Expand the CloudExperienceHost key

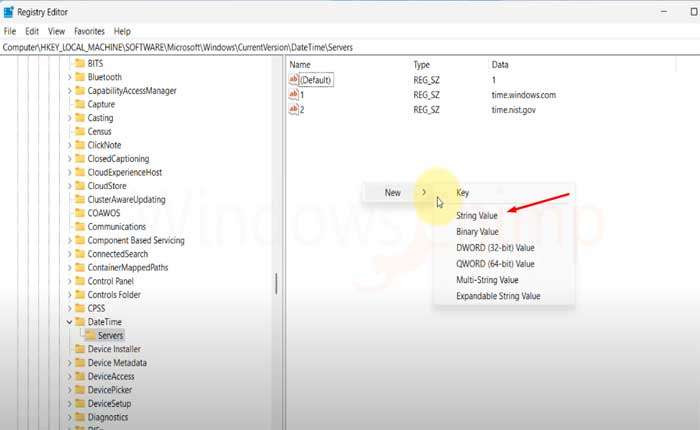pyautogui.click(x=70, y=172)
